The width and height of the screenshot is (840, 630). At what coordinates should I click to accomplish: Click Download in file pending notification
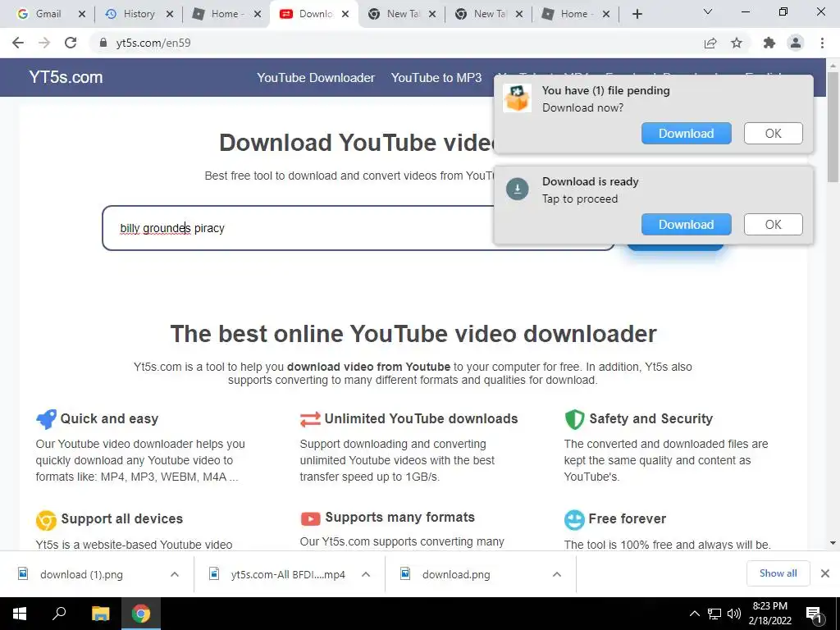point(687,134)
